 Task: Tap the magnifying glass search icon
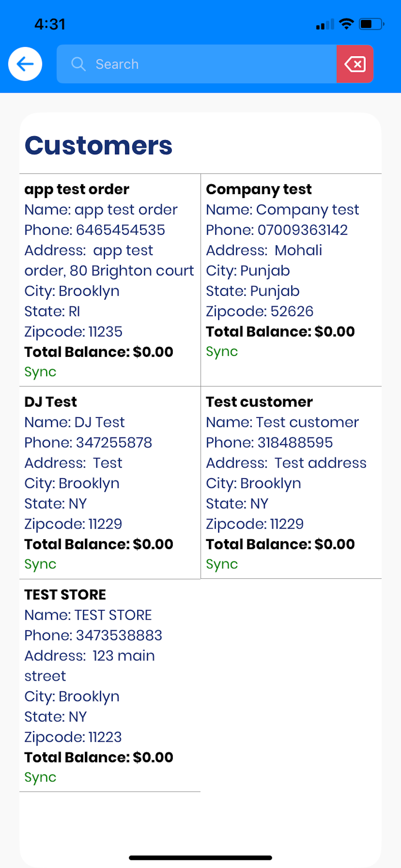coord(78,64)
